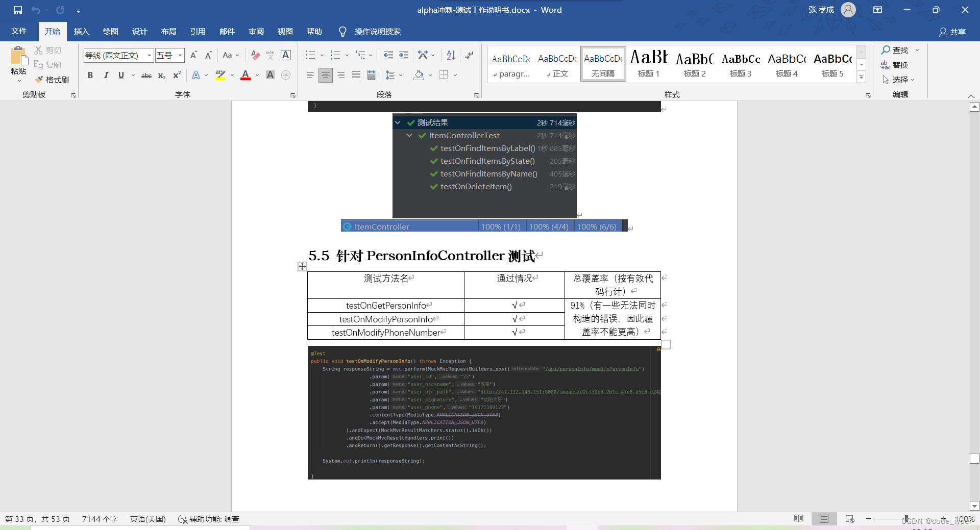980x530 pixels.
Task: Open the File (文件) tab
Action: [x=19, y=32]
